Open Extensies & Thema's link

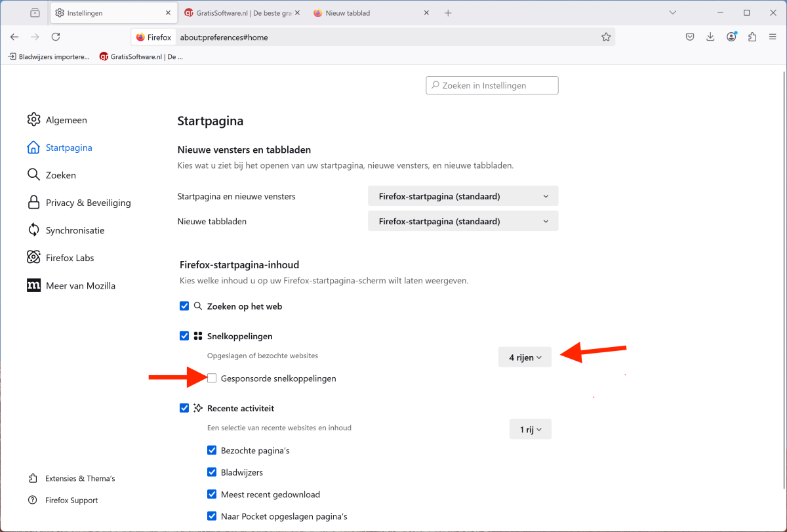(x=79, y=478)
